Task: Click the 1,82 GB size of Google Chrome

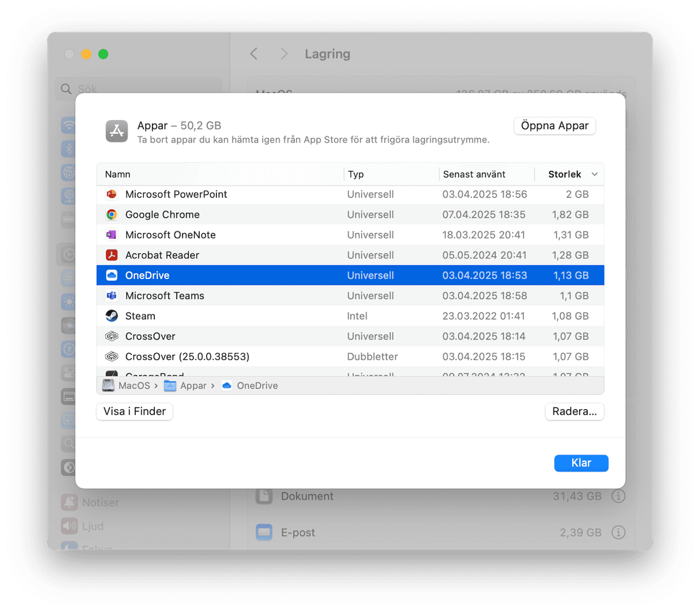Action: pyautogui.click(x=570, y=215)
